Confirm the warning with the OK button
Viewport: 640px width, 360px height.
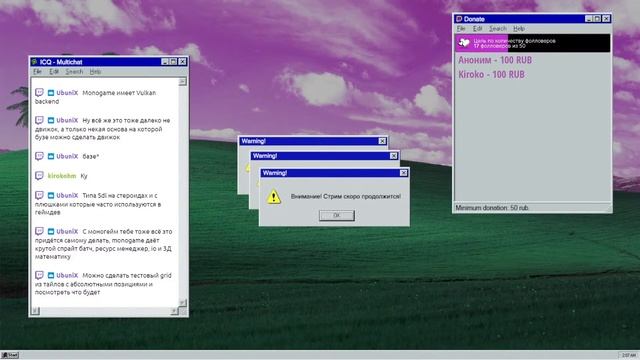337,216
